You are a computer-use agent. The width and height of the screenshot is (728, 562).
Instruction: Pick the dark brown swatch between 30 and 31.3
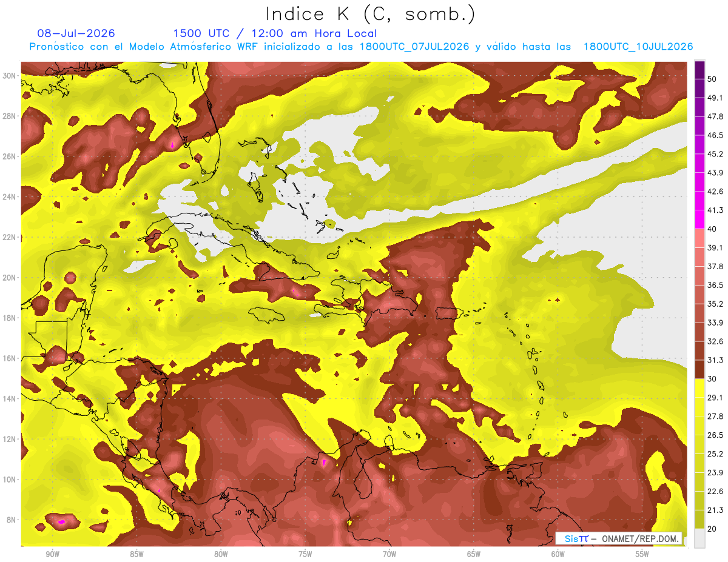pos(699,370)
